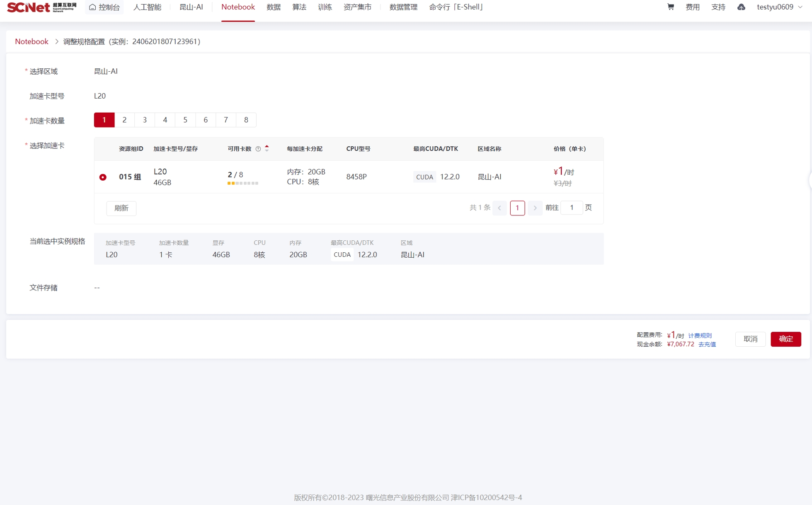Click help icon next to 可用卡数
812x505 pixels.
pyautogui.click(x=258, y=149)
